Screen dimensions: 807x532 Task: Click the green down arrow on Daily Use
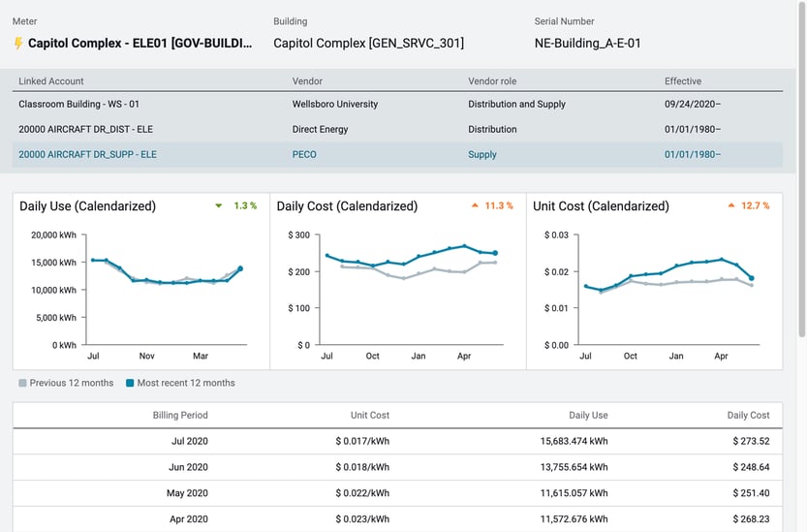click(x=219, y=205)
